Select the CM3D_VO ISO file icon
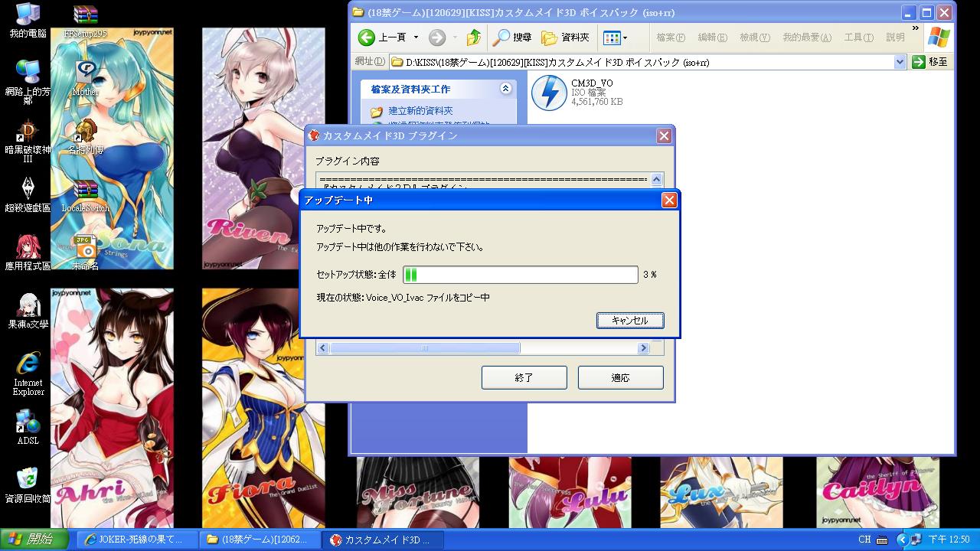 (549, 93)
